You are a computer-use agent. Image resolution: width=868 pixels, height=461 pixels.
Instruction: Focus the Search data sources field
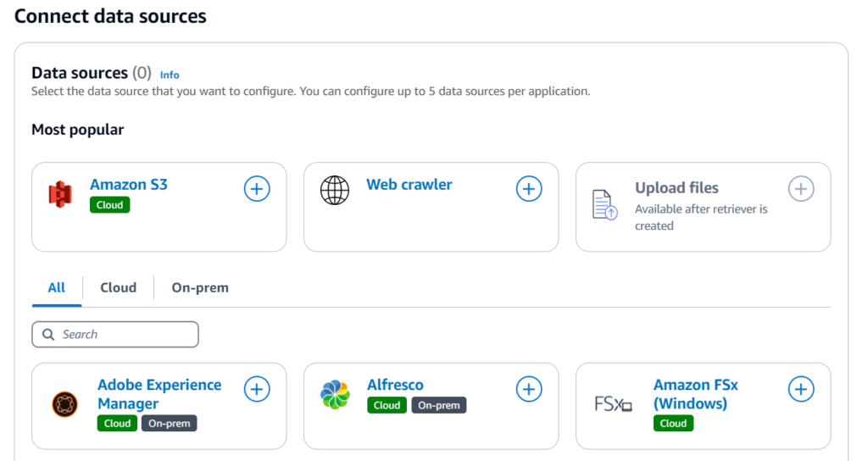(x=115, y=334)
